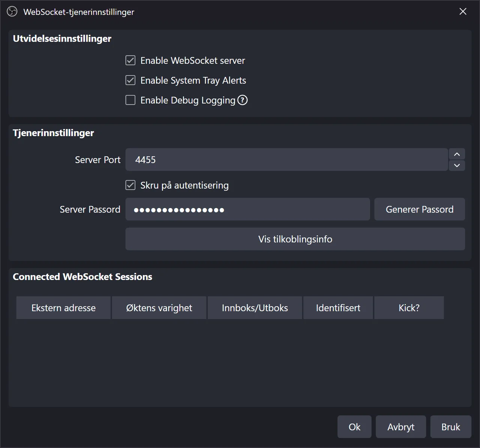
Task: Click the Kick? column header
Action: pos(409,308)
